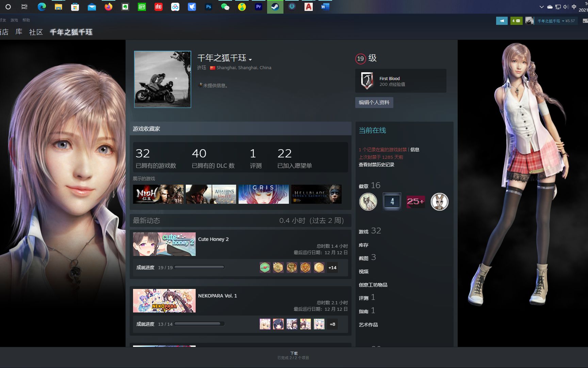Click the small account avatar in header
Viewport: 588px width, 368px height.
coord(529,21)
